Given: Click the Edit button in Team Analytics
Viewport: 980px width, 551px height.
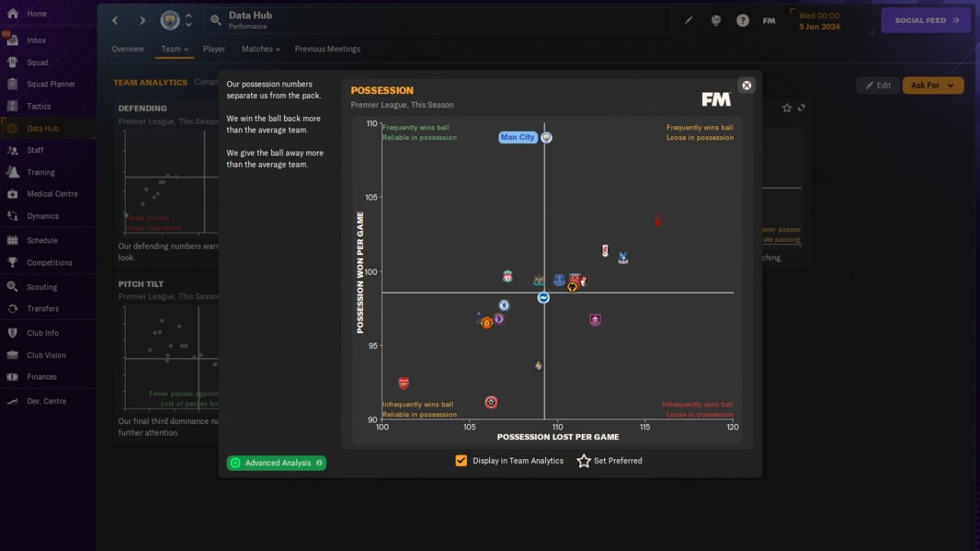Looking at the screenshot, I should tap(878, 85).
